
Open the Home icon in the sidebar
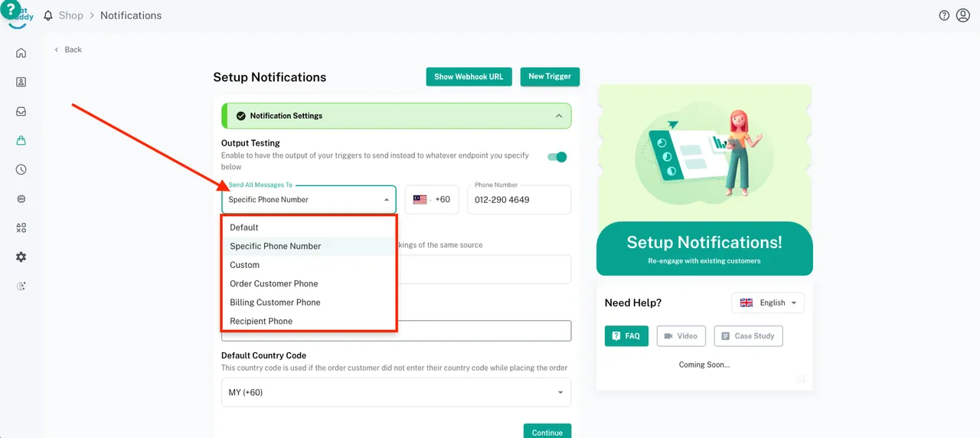click(21, 53)
